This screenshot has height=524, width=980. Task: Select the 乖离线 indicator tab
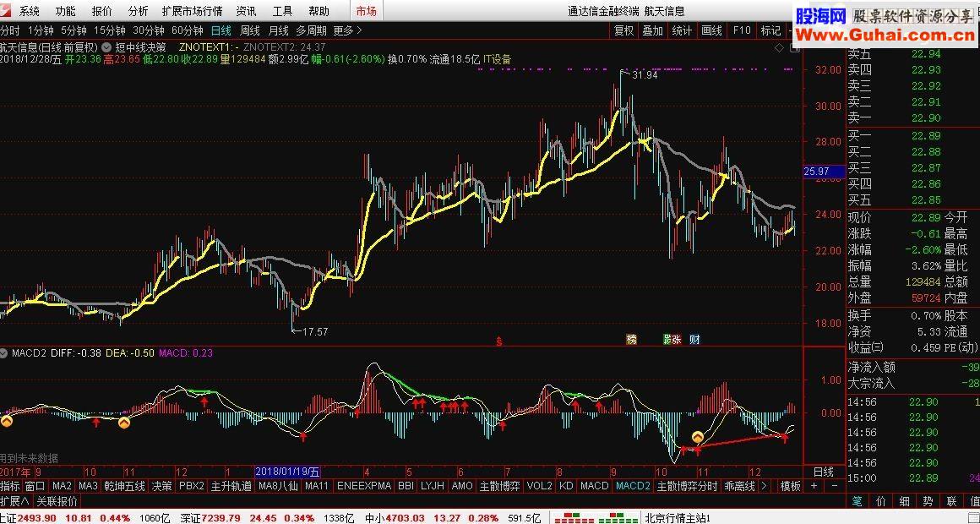pyautogui.click(x=739, y=486)
